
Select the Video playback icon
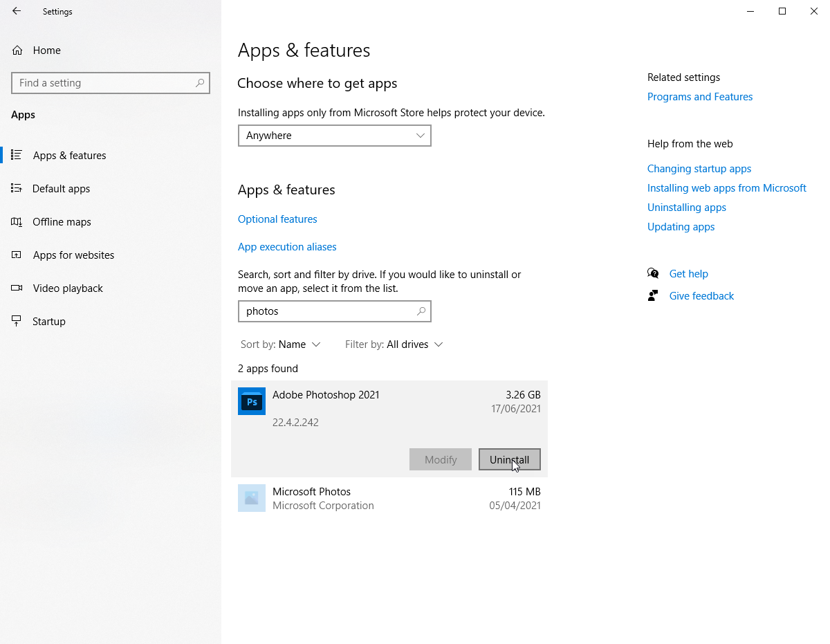pyautogui.click(x=17, y=288)
